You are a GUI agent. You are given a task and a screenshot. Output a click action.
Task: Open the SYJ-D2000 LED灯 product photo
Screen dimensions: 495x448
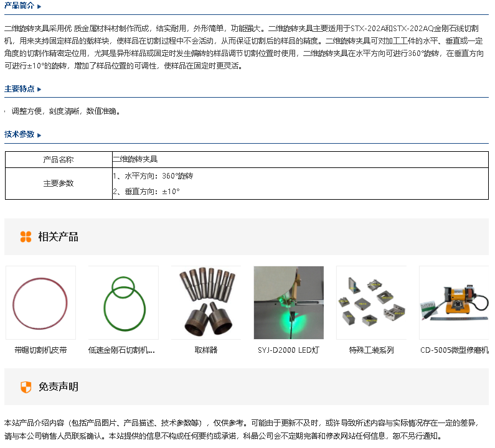click(x=288, y=302)
